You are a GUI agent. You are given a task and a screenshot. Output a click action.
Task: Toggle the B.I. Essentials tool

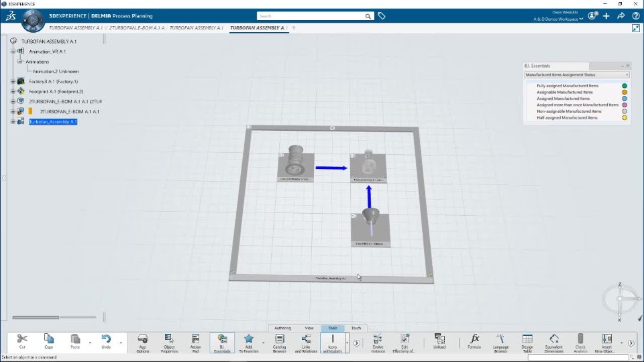[x=222, y=343]
